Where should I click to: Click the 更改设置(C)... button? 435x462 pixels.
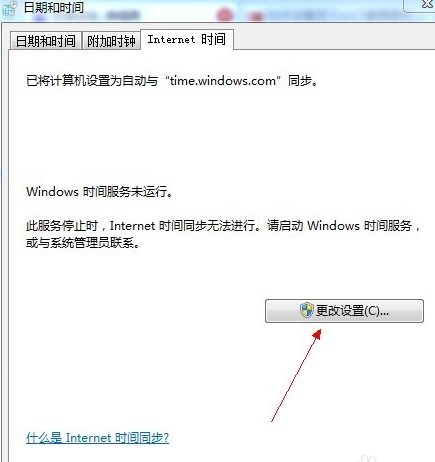coord(344,311)
